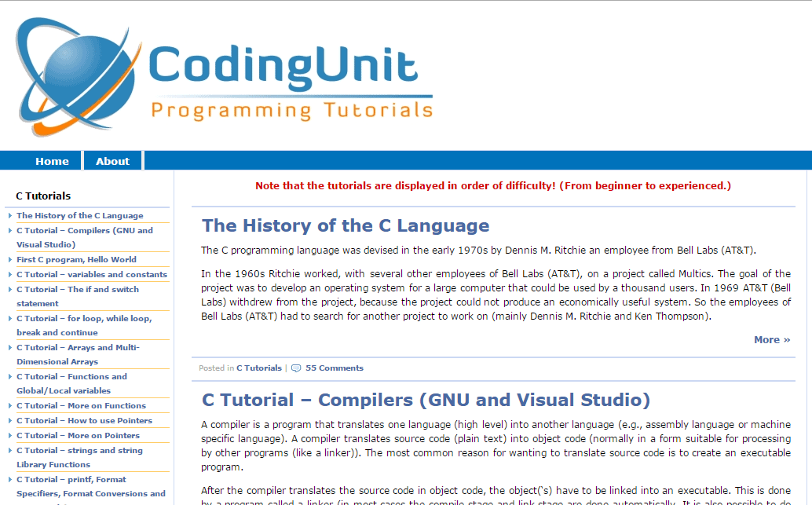Open sidebar link C Tutorial – Compilers (GNU and Visual Studio)

pos(84,237)
